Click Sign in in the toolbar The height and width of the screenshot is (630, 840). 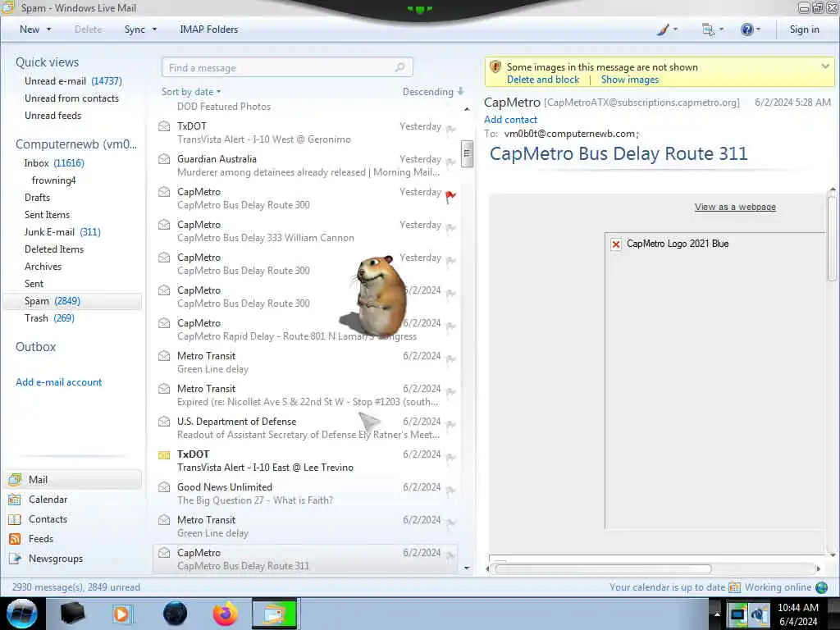pos(804,30)
